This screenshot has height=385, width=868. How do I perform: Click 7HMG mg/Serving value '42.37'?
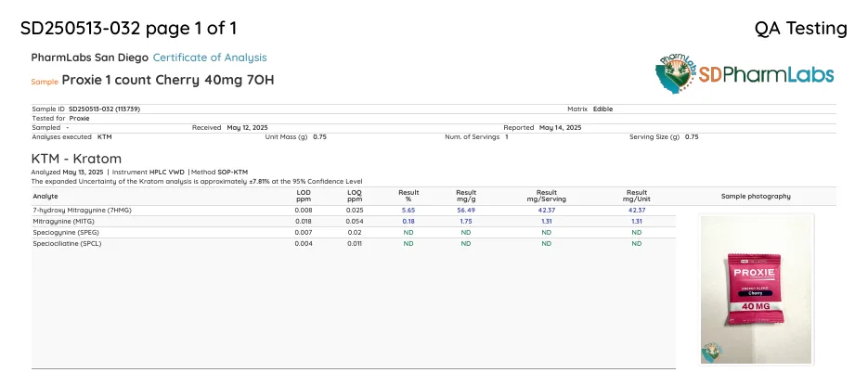[547, 211]
